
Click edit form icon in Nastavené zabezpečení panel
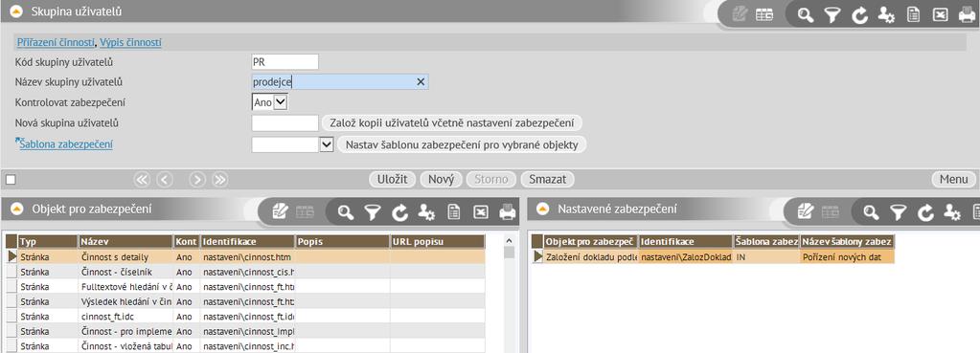[806, 212]
